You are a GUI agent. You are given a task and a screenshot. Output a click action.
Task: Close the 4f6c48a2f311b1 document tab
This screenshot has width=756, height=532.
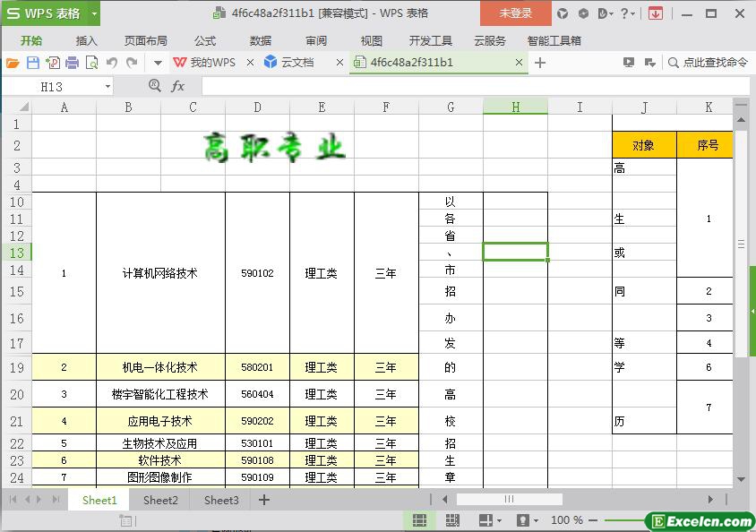pyautogui.click(x=519, y=63)
